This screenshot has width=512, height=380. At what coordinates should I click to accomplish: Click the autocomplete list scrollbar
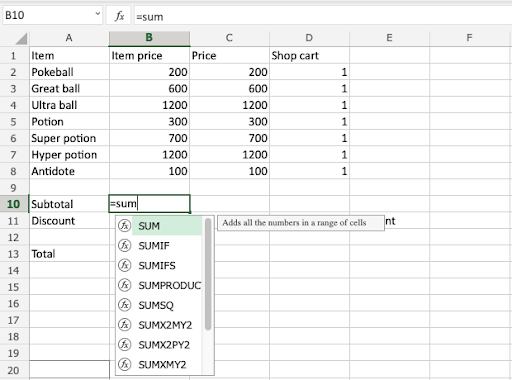click(208, 274)
